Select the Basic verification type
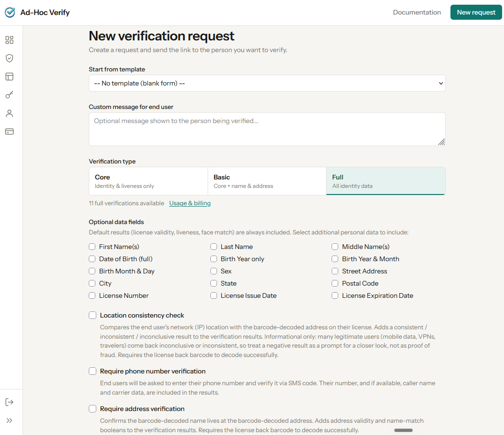Screen dimensions: 504x435 point(267,181)
